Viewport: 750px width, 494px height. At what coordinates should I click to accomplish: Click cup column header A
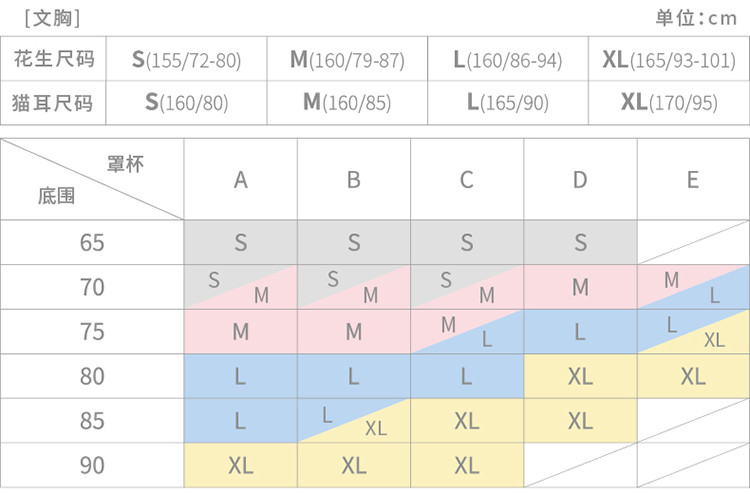(x=241, y=180)
